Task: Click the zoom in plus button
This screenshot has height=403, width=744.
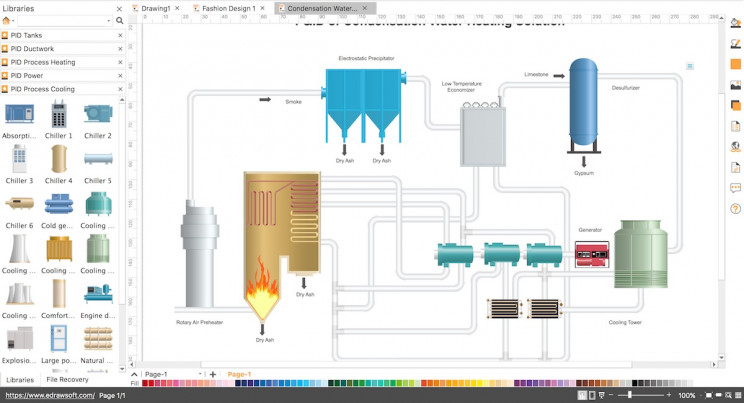Action: 669,395
